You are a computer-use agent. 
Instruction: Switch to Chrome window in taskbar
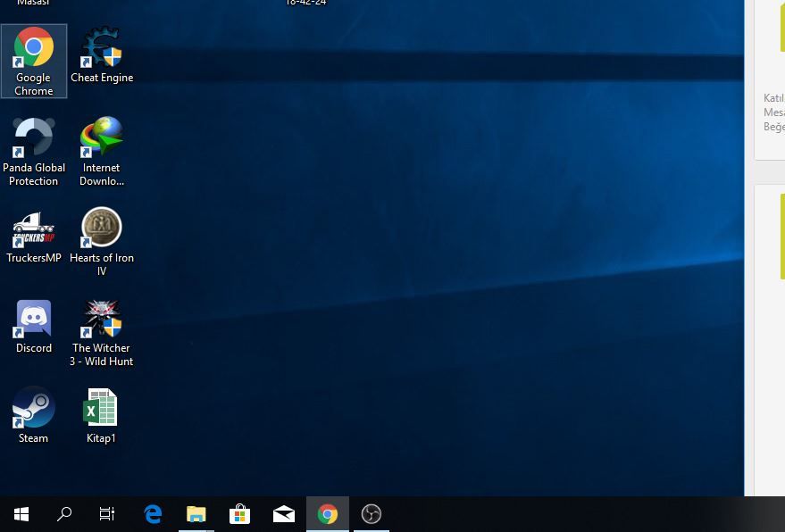pos(328,514)
